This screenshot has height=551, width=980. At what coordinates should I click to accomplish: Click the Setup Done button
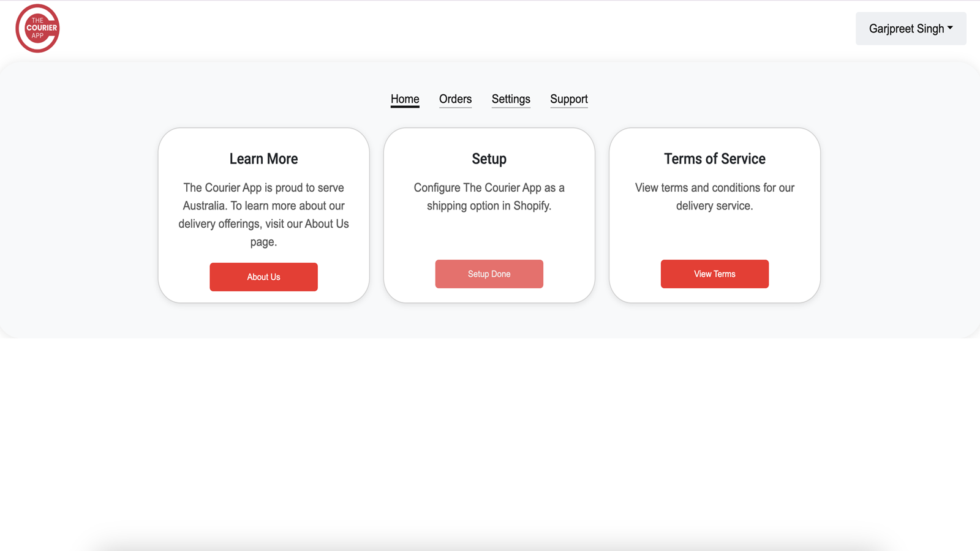[x=489, y=274]
